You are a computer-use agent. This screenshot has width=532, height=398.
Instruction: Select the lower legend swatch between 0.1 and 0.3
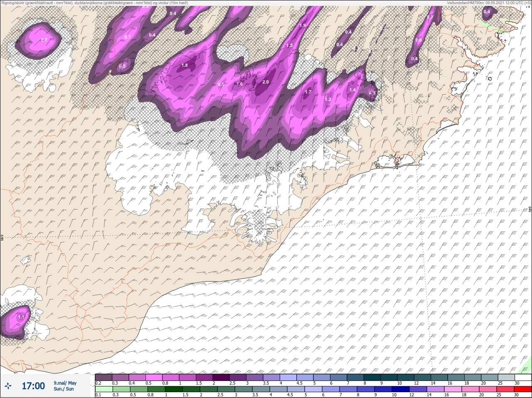point(103,389)
